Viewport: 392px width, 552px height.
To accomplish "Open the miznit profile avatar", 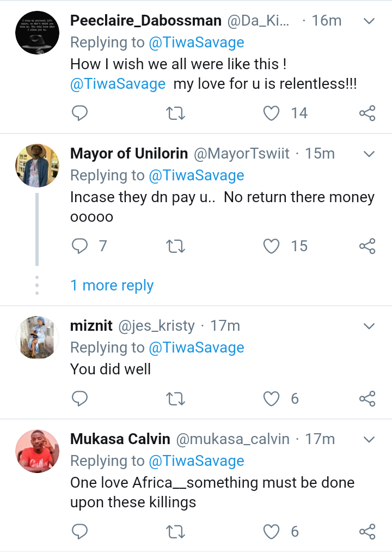I will pyautogui.click(x=37, y=337).
